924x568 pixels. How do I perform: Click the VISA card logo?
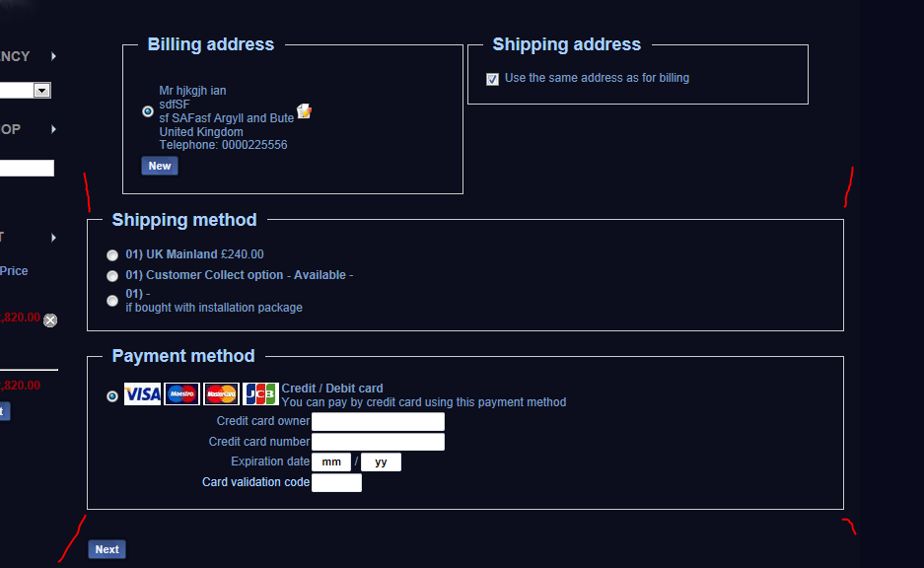142,394
